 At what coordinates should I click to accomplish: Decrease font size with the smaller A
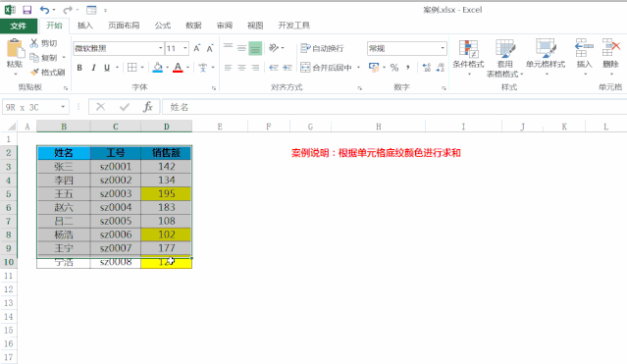tap(210, 48)
